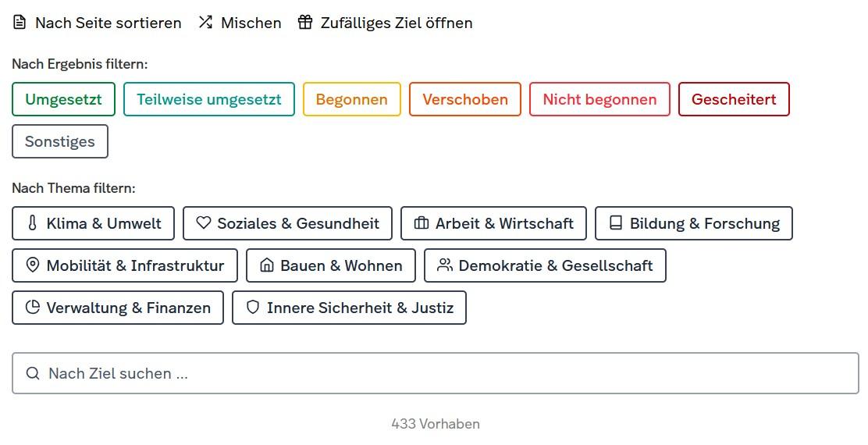Click the pie chart icon for Verwaltung & Finanzen
868x445 pixels.
coord(33,308)
